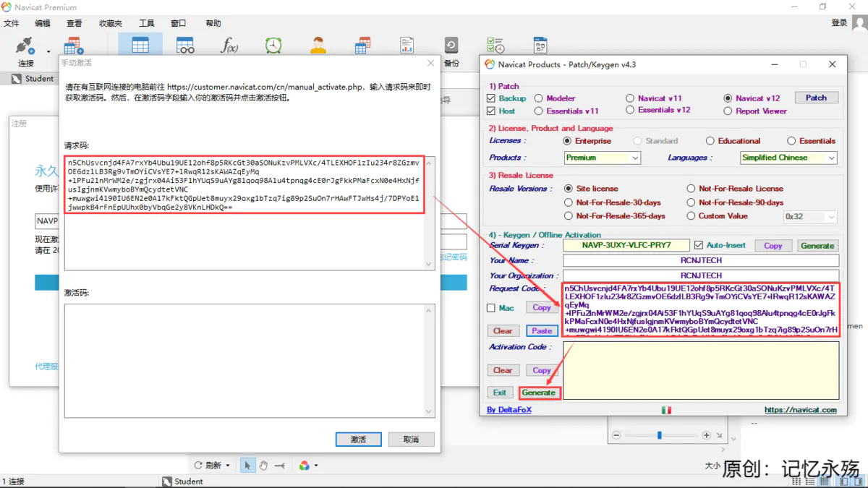Open the Languages Simplified Chinese dropdown
Viewport: 868px width, 488px height.
click(x=788, y=158)
